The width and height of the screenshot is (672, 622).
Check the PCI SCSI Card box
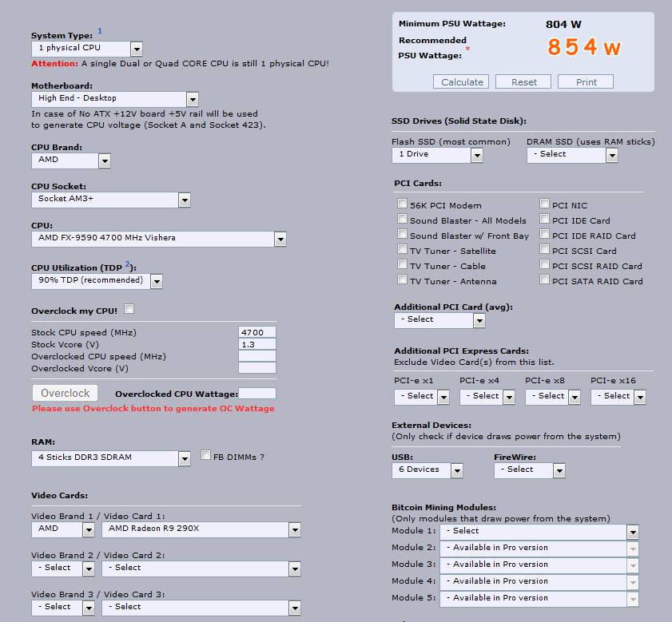click(x=544, y=249)
